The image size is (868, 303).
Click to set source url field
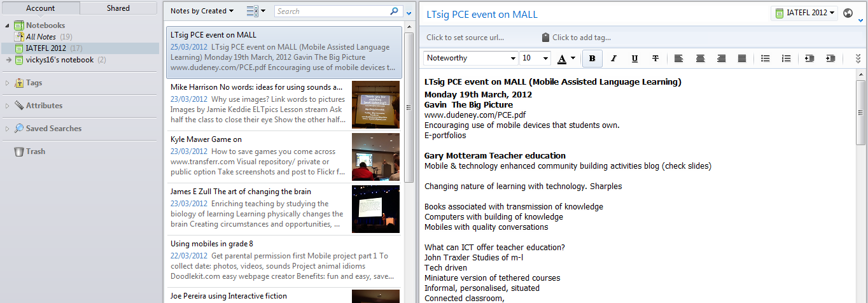pyautogui.click(x=465, y=38)
